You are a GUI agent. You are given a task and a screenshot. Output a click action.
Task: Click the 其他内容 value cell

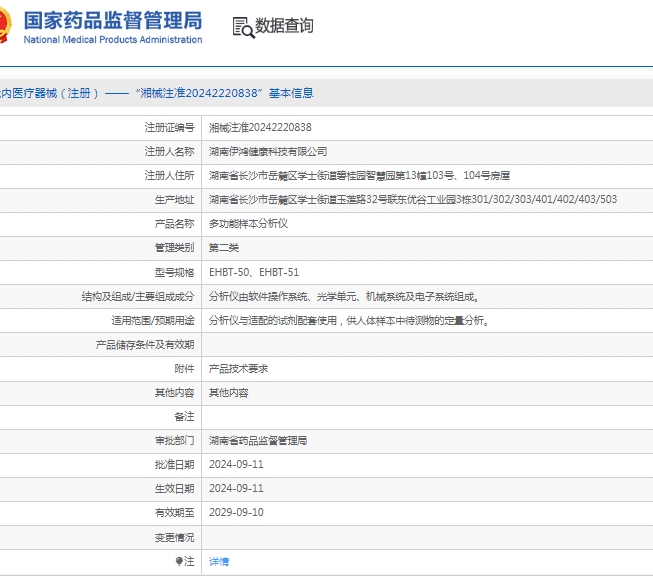coord(228,393)
